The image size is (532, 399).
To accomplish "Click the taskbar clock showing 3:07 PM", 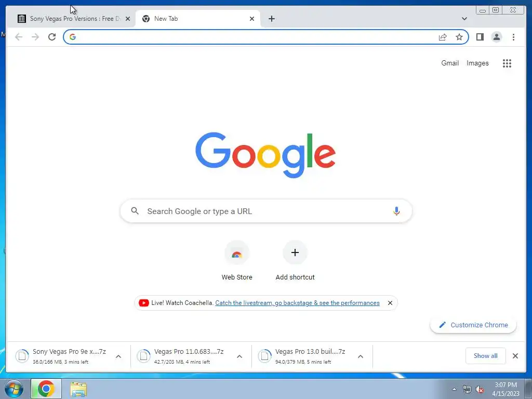I will pyautogui.click(x=506, y=389).
